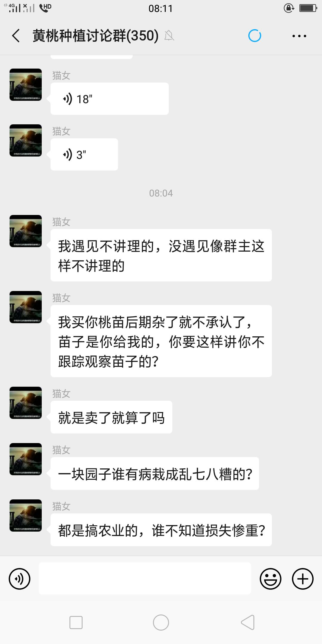Tap the Android recent apps square button
This screenshot has width=322, height=644.
[76, 623]
